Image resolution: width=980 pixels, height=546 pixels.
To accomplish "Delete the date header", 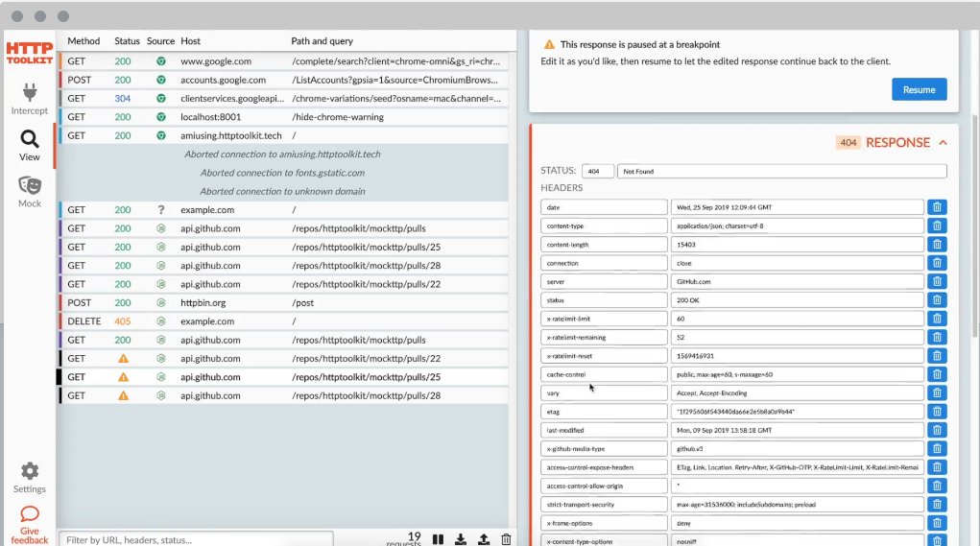I will coord(937,207).
